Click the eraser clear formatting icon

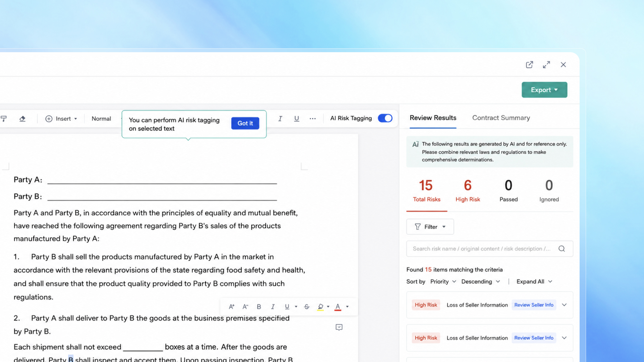click(x=22, y=119)
